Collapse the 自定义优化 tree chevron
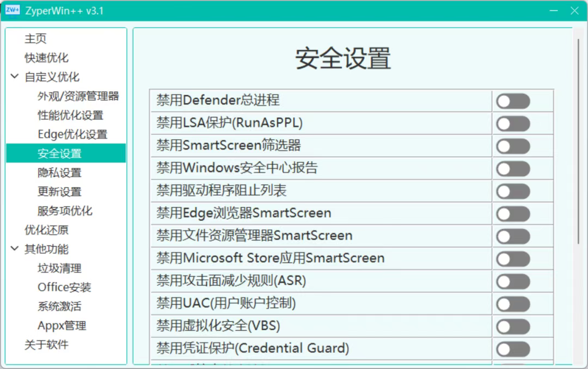 click(15, 77)
